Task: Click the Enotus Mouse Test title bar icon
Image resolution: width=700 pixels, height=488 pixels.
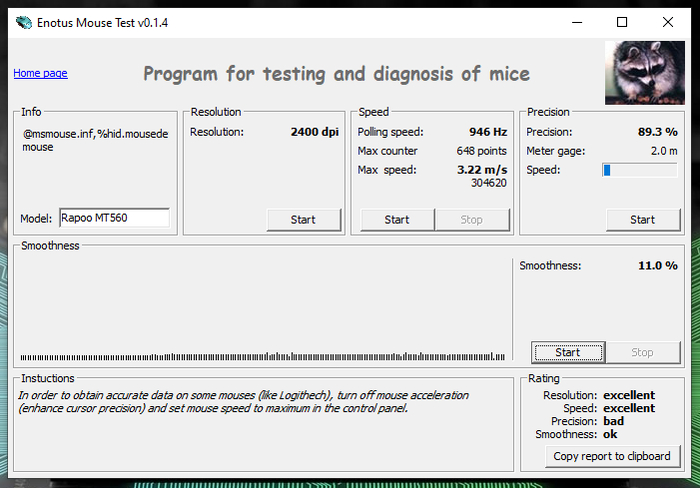Action: pyautogui.click(x=24, y=22)
